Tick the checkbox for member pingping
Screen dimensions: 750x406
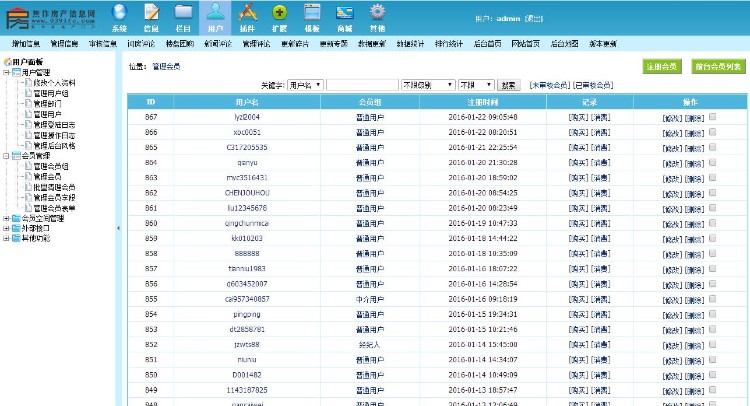(x=712, y=314)
